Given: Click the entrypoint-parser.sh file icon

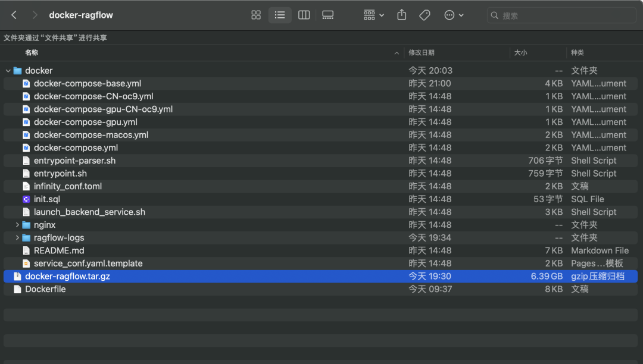Looking at the screenshot, I should [26, 161].
